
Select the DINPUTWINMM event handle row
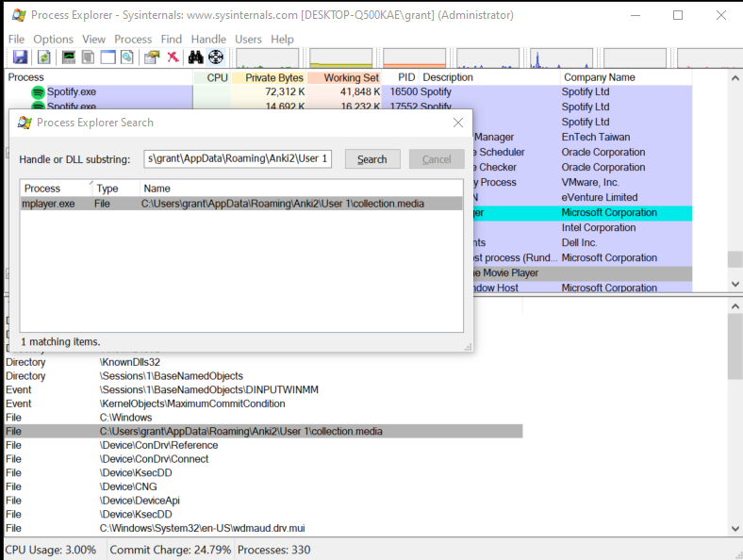(x=264, y=390)
